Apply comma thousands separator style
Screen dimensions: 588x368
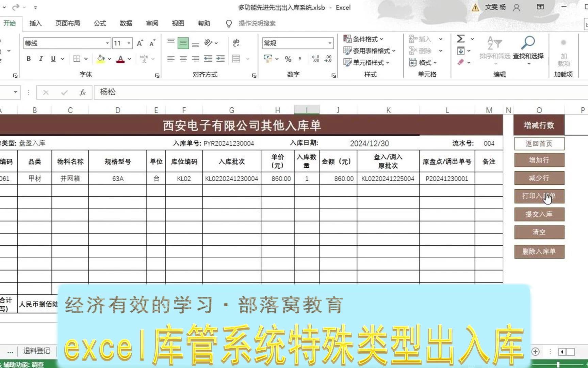[x=300, y=59]
